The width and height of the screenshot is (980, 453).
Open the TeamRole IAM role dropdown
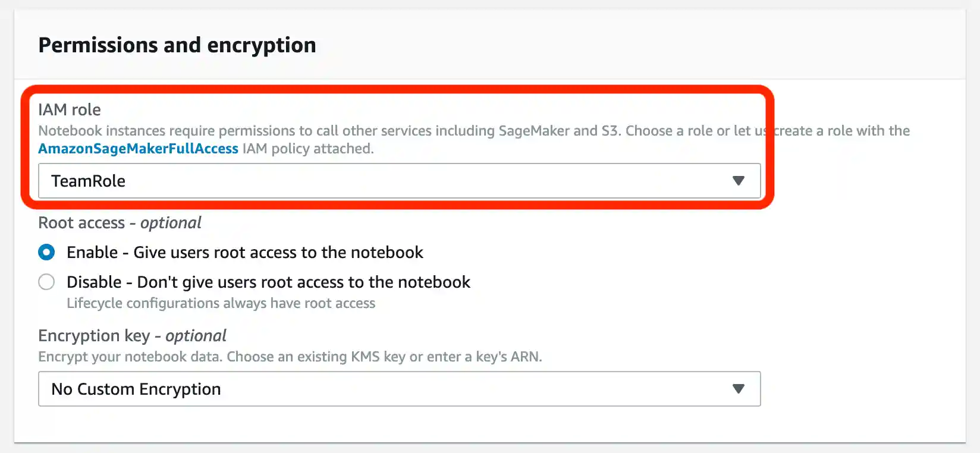tap(398, 181)
